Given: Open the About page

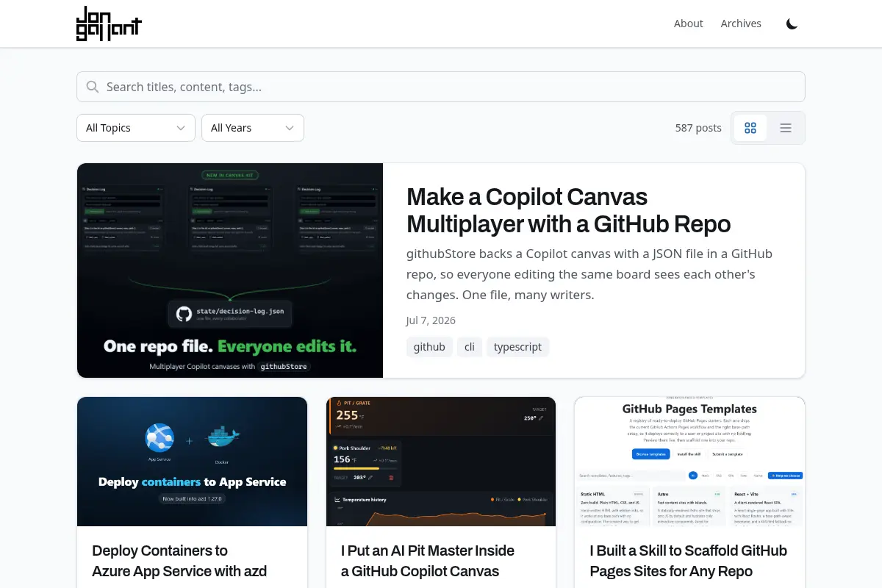Looking at the screenshot, I should point(689,24).
